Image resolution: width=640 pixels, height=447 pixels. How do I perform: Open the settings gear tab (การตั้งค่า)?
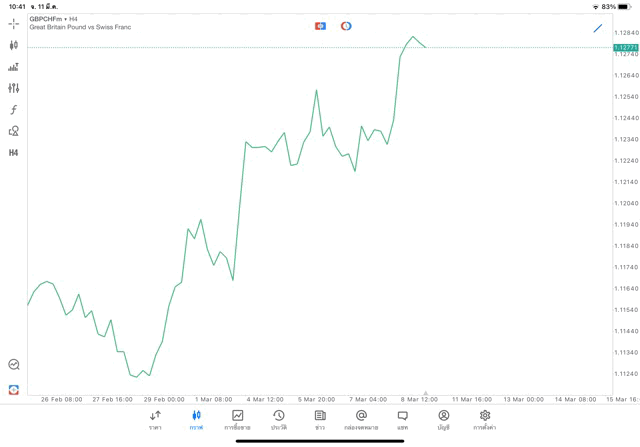pyautogui.click(x=485, y=419)
